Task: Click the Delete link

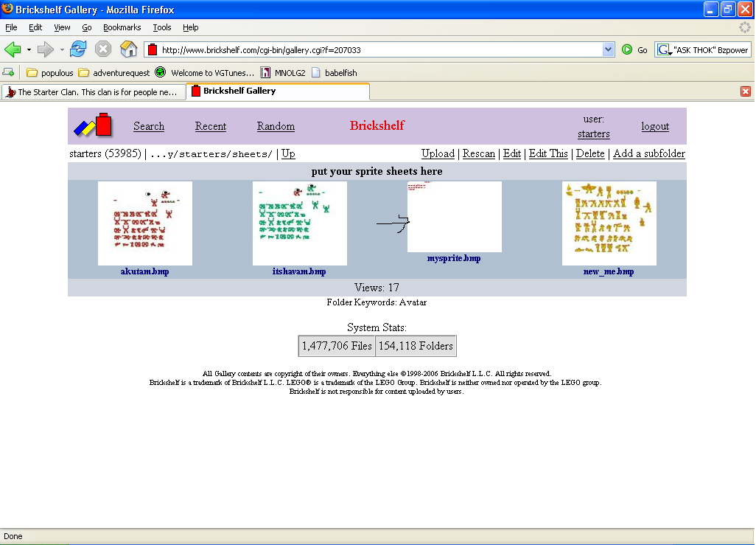Action: click(x=590, y=153)
